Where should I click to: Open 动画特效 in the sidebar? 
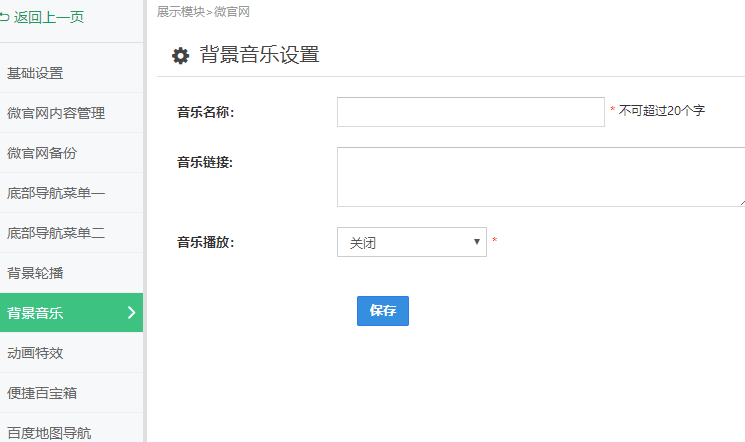click(x=35, y=353)
